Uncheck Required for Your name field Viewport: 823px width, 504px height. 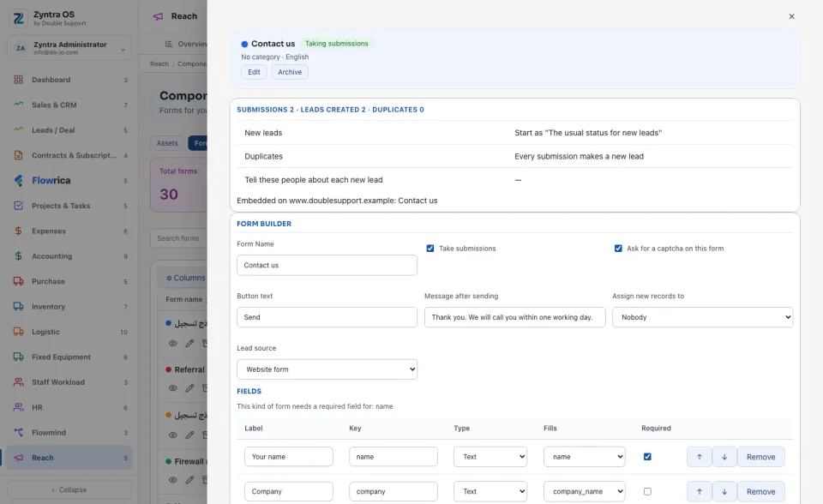(x=647, y=457)
